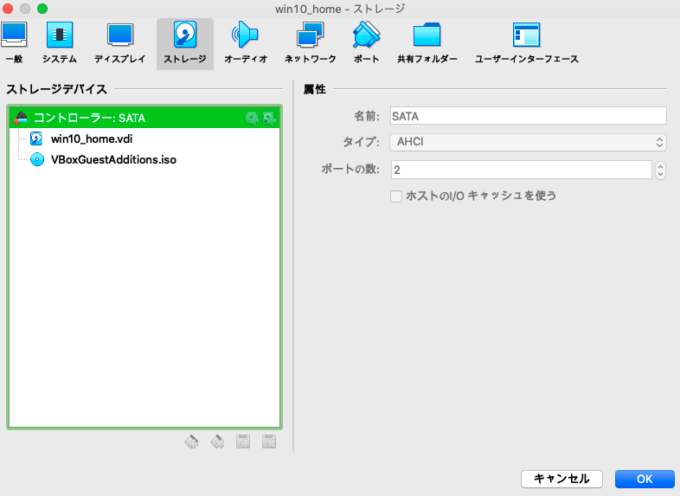680x496 pixels.
Task: Click the SATA controller icon
Action: click(x=20, y=117)
